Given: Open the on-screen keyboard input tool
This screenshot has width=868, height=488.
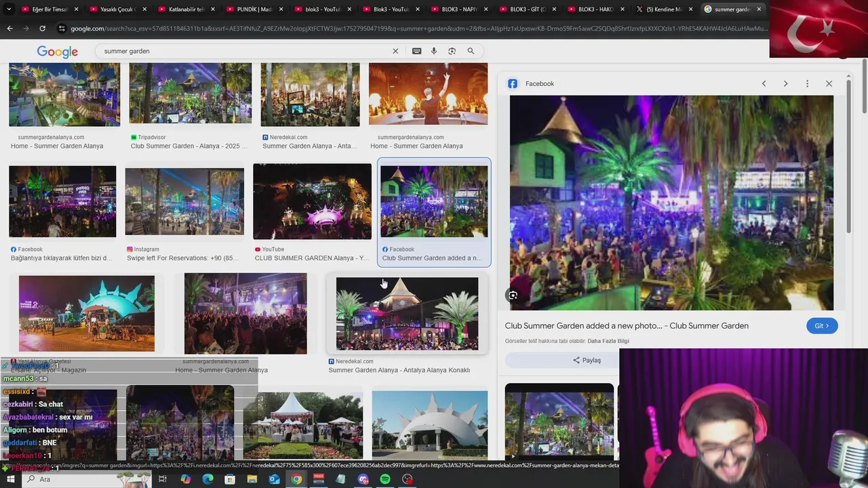Looking at the screenshot, I should click(x=416, y=51).
